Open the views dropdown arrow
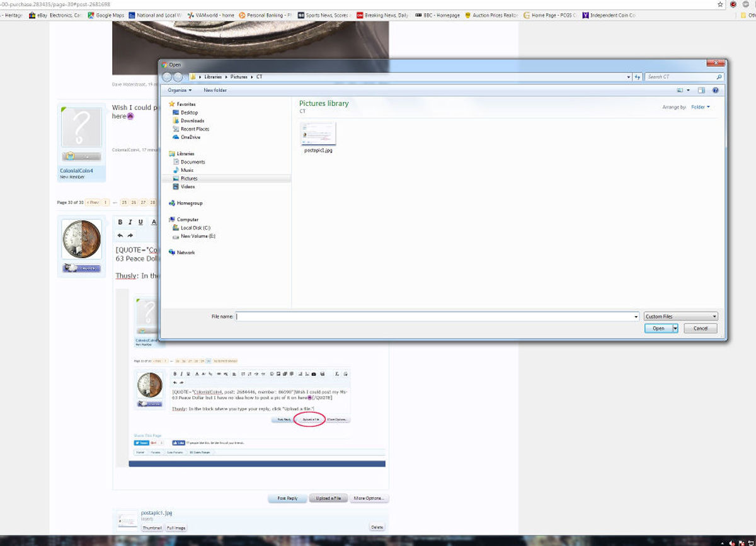Screen dimensions: 756x546 (688, 90)
